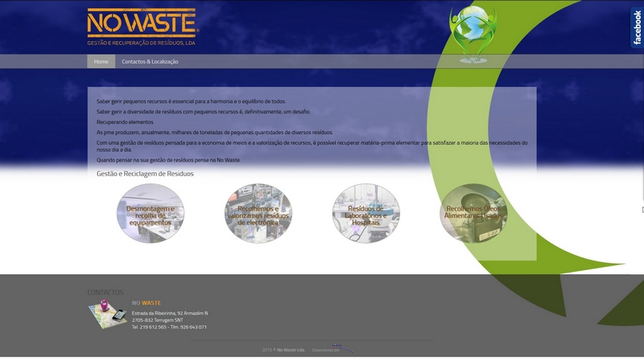Screen dimensions: 644x362
Task: Click the line 'Saber gerir pequenos recursos é essencial'
Action: [191, 101]
